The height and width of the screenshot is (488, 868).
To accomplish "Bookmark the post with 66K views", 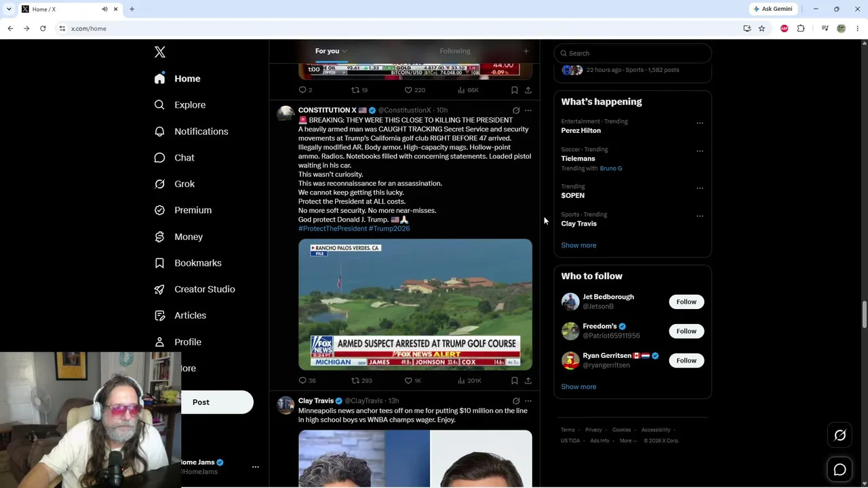I will coord(515,90).
